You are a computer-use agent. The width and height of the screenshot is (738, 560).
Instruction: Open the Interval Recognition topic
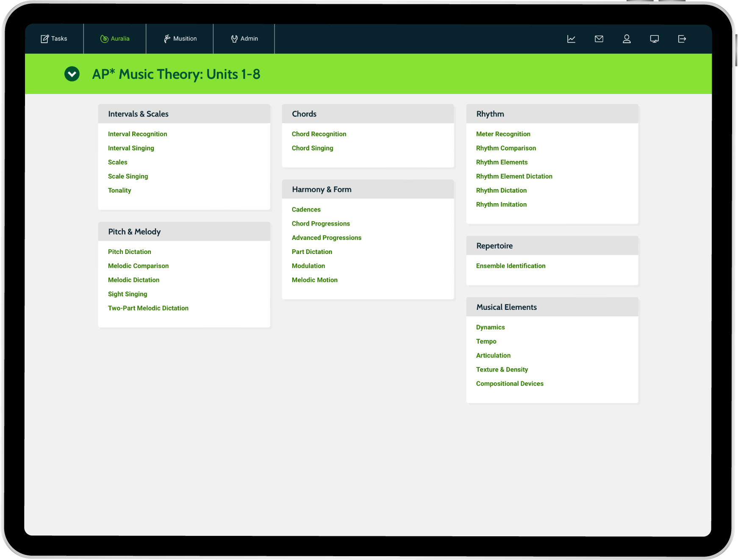[x=137, y=134]
